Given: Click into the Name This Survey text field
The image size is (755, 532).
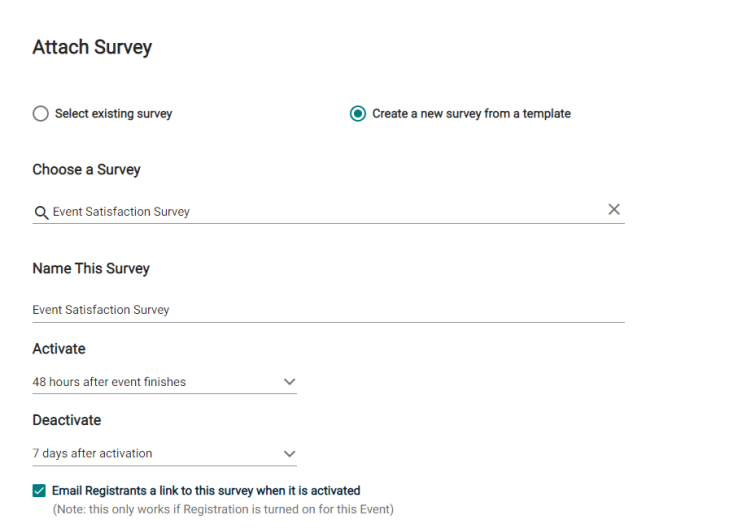Looking at the screenshot, I should (328, 310).
